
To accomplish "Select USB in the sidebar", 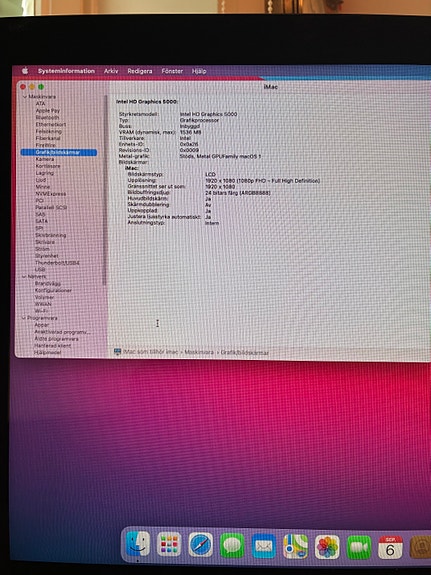I will pyautogui.click(x=40, y=270).
